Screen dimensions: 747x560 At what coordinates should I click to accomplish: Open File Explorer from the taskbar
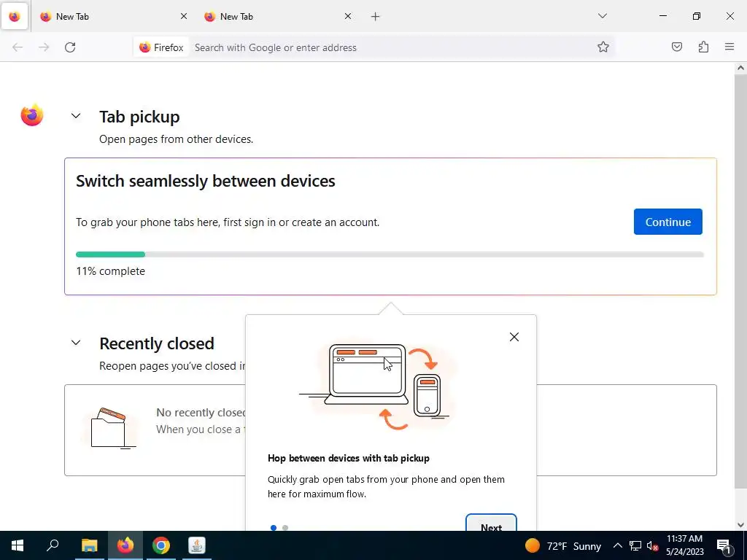[x=89, y=545]
